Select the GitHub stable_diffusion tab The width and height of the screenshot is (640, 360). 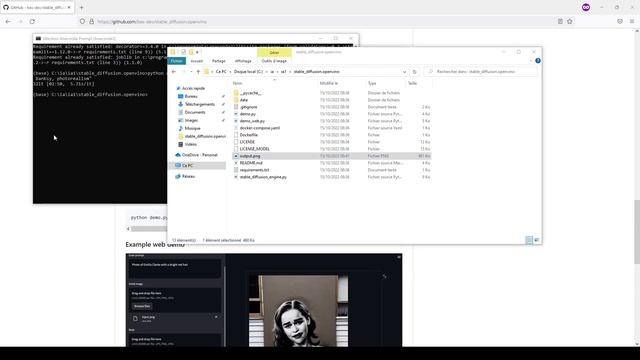pyautogui.click(x=37, y=7)
